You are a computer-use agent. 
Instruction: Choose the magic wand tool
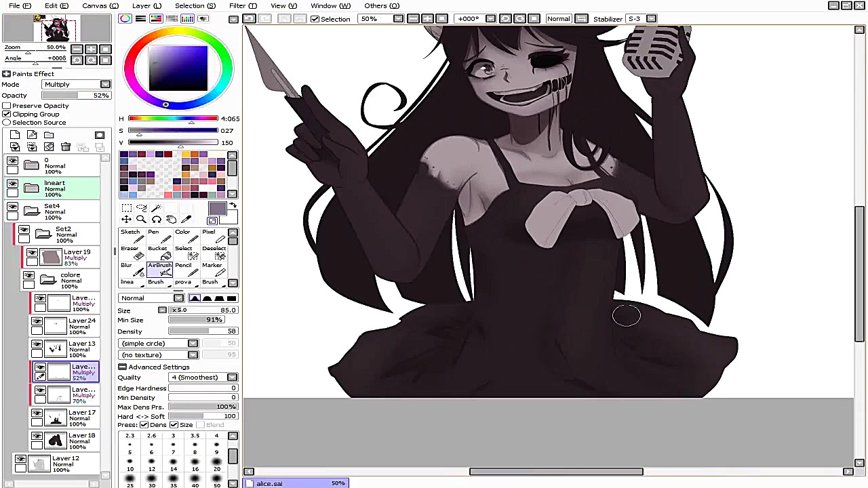click(x=156, y=208)
